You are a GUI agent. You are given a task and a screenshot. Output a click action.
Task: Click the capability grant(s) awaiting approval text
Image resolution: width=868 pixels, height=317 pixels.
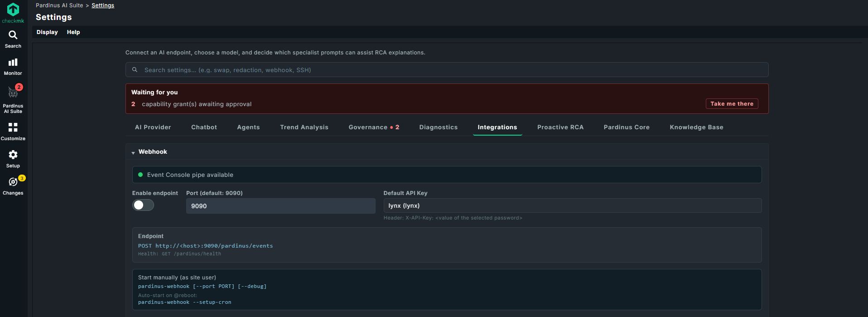point(197,104)
